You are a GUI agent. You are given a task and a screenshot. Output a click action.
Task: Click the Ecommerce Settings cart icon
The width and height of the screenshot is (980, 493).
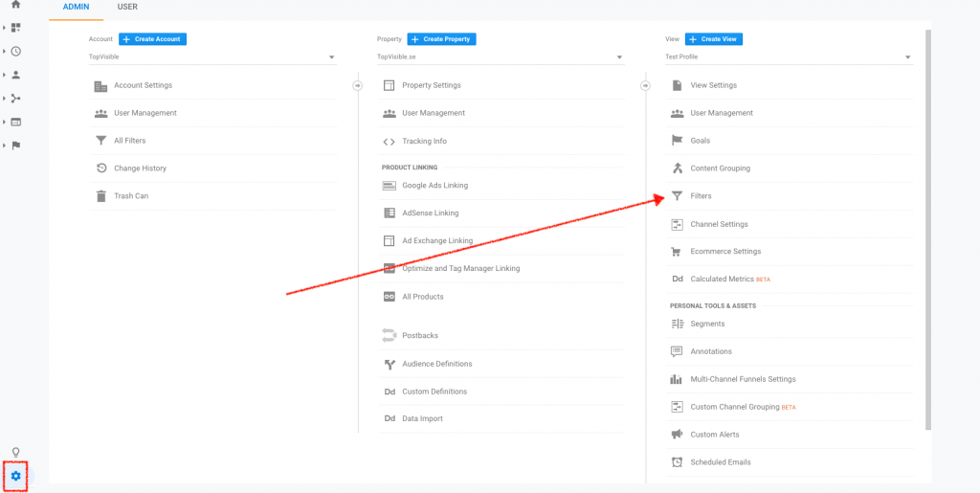[677, 252]
